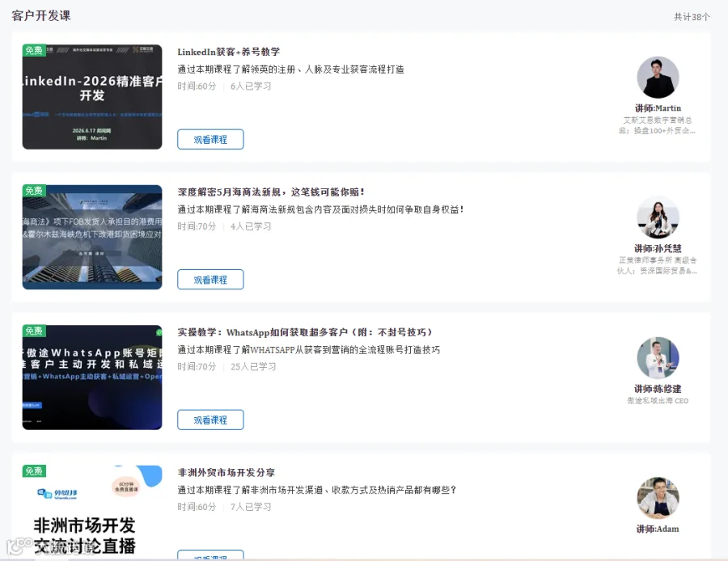Click 观看课程 for the LinkedIn course
This screenshot has height=561, width=728.
[210, 139]
